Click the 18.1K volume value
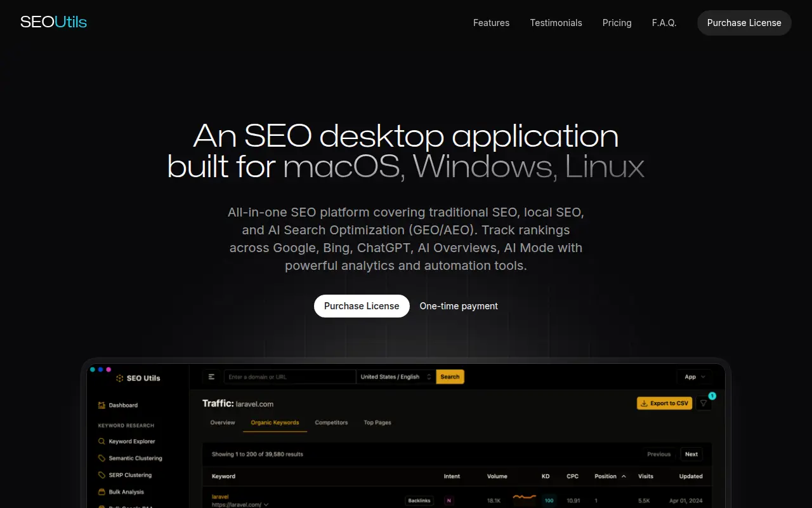812x508 pixels. tap(494, 500)
